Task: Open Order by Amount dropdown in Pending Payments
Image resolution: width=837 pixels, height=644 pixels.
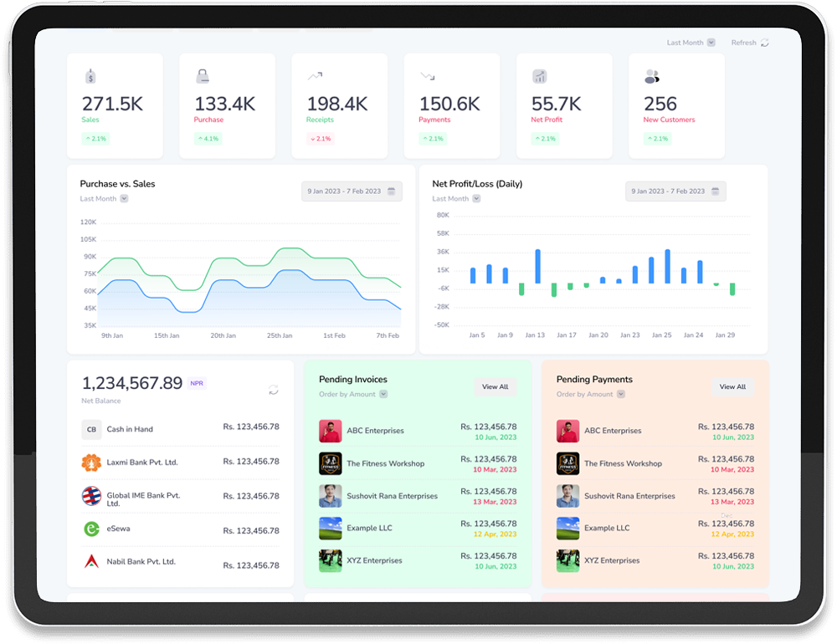Action: [x=621, y=394]
